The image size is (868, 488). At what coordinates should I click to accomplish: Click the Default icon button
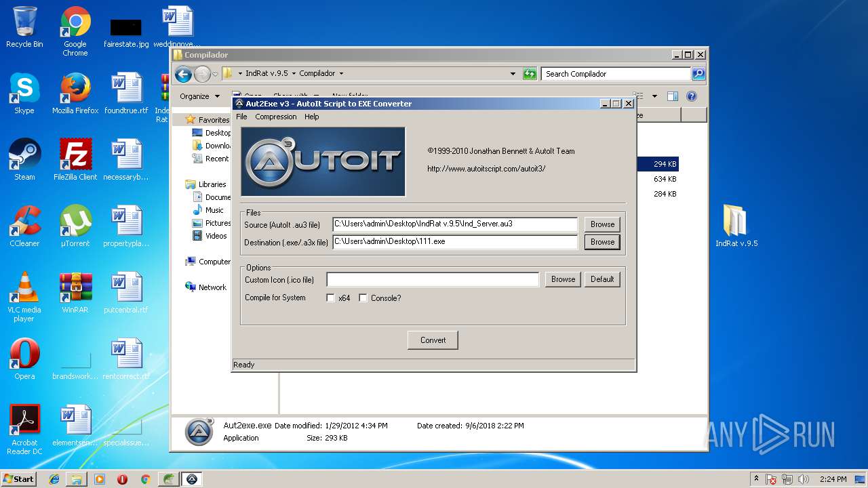click(x=602, y=279)
